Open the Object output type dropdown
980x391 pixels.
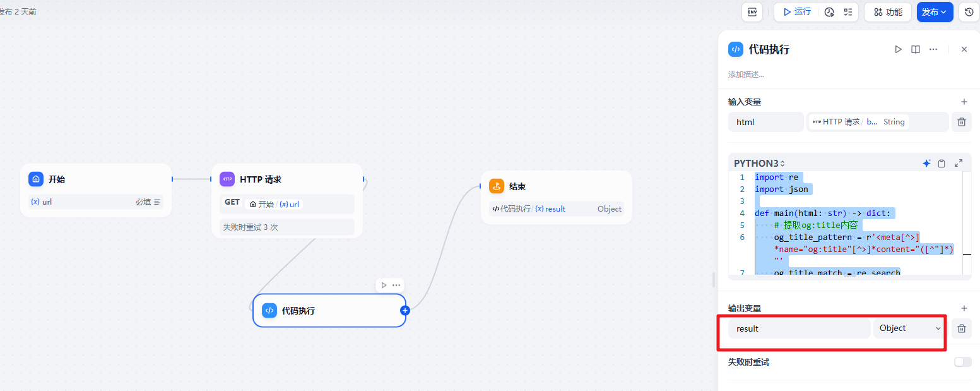pos(909,328)
